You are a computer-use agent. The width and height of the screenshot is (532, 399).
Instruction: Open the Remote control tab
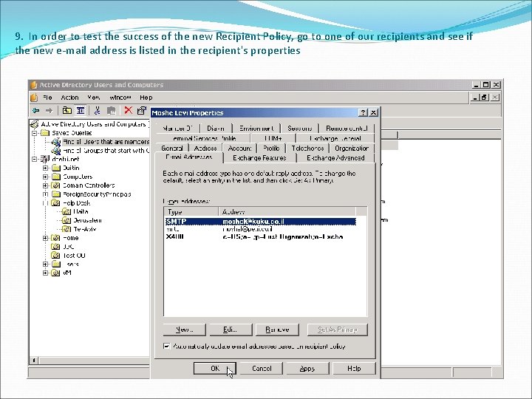[x=347, y=129]
